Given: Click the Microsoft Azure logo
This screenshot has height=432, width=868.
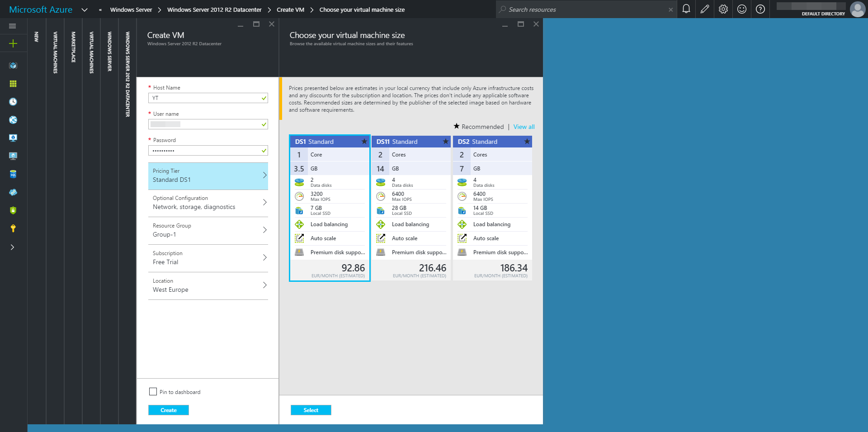Looking at the screenshot, I should pos(41,9).
